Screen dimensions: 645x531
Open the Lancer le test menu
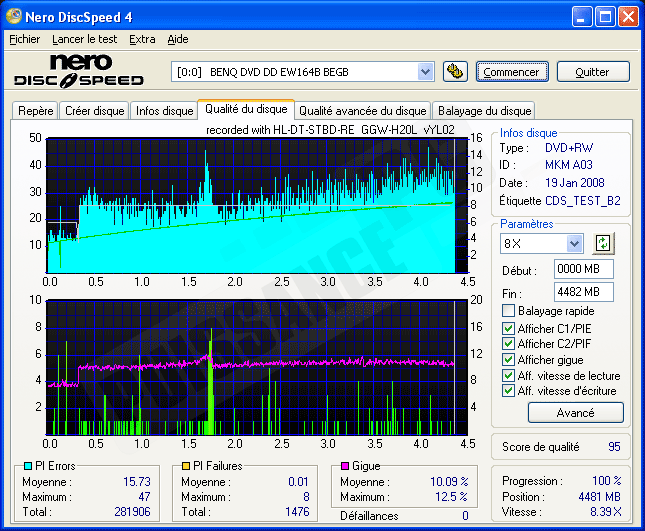click(x=84, y=39)
